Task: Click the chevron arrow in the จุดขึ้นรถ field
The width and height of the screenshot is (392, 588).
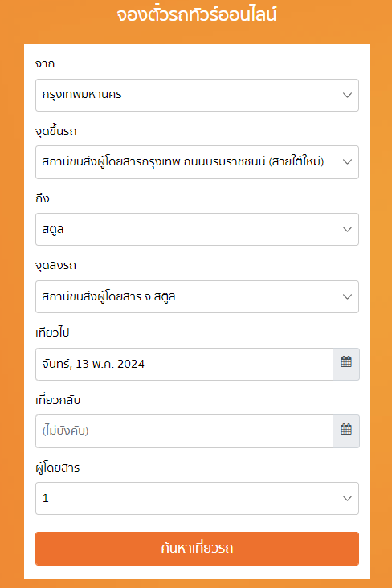Action: (x=347, y=162)
